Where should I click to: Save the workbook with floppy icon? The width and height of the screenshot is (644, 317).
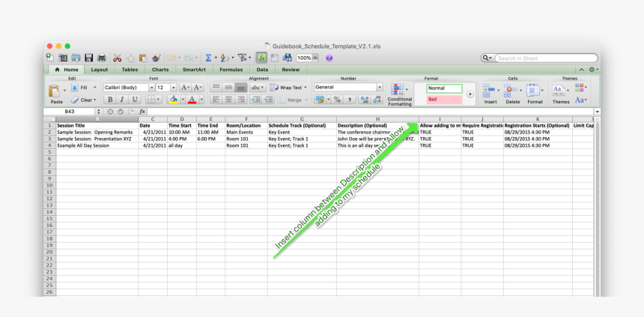pyautogui.click(x=88, y=58)
